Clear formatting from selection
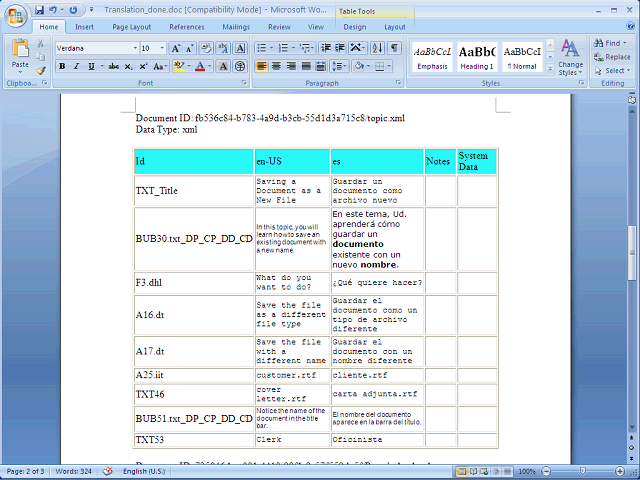This screenshot has width=640, height=480. tap(206, 48)
